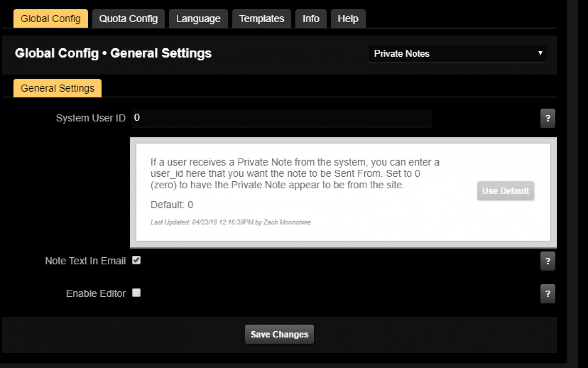Image resolution: width=588 pixels, height=368 pixels.
Task: Select the Global Config tab
Action: (51, 19)
